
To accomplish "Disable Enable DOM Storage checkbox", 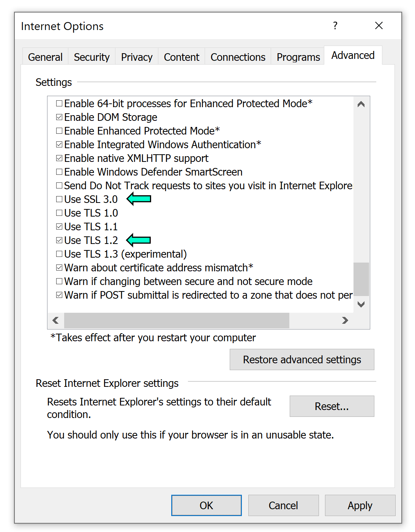I will pos(59,117).
